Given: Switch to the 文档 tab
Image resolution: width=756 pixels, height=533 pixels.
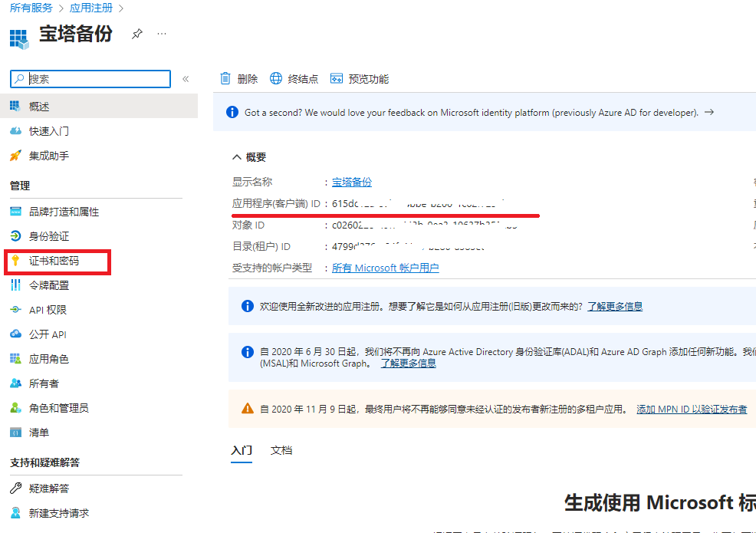Looking at the screenshot, I should 281,450.
